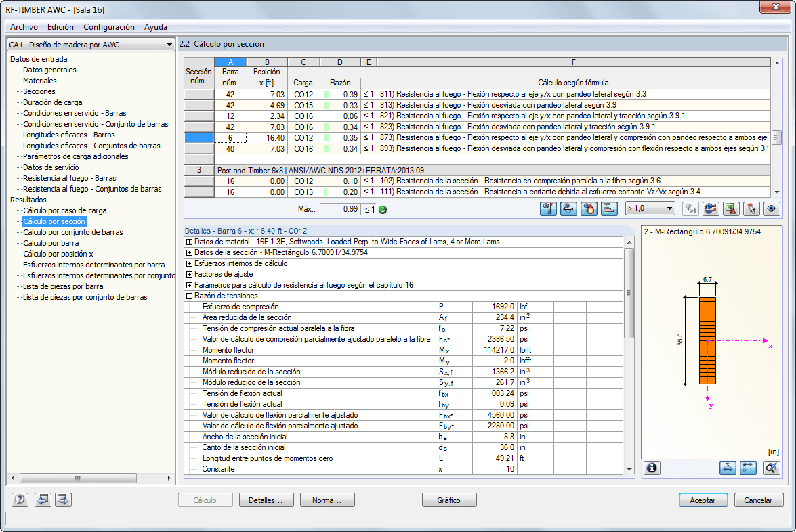The width and height of the screenshot is (796, 532).
Task: Open the > 1,0 ratio filter dropdown
Action: coord(650,209)
